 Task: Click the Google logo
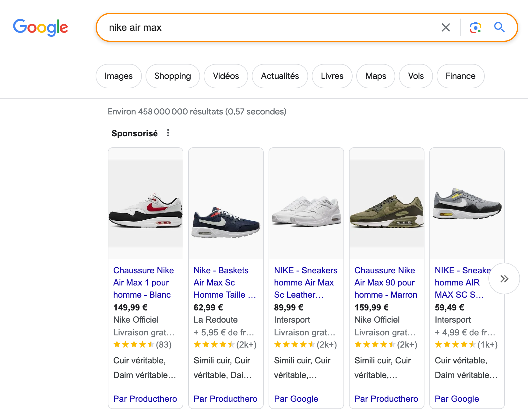[x=40, y=27]
